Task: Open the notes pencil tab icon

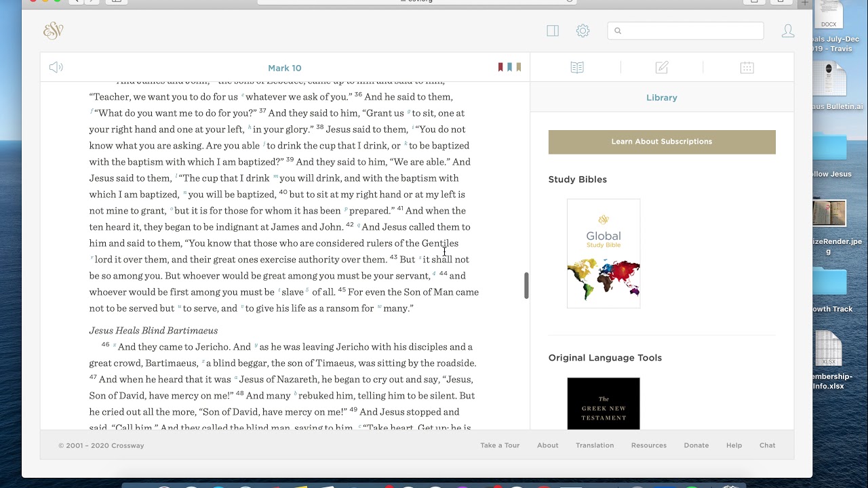Action: 662,67
